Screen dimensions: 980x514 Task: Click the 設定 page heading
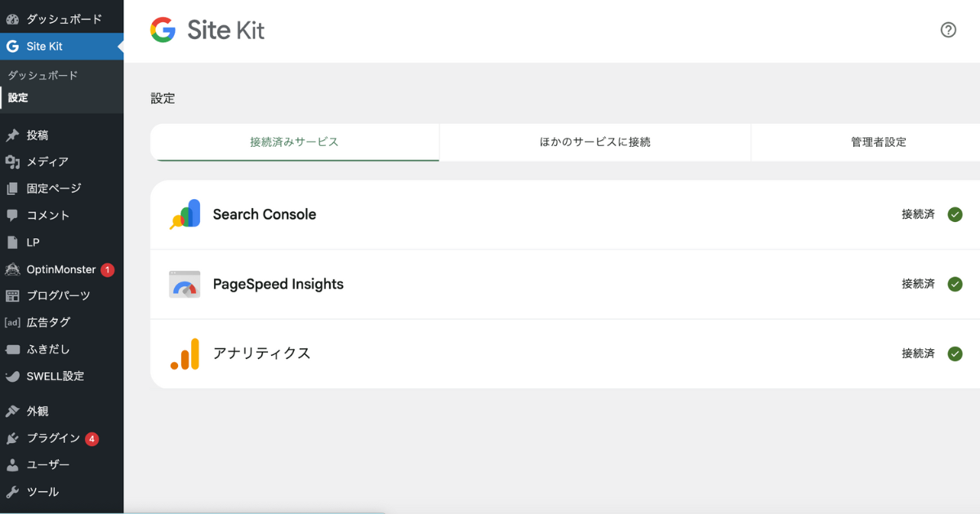coord(163,99)
